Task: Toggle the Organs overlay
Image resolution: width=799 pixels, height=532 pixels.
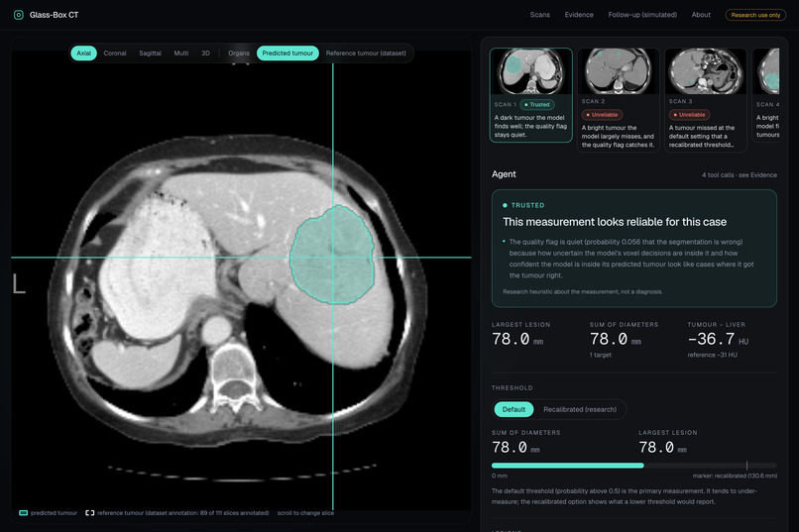Action: click(x=239, y=53)
